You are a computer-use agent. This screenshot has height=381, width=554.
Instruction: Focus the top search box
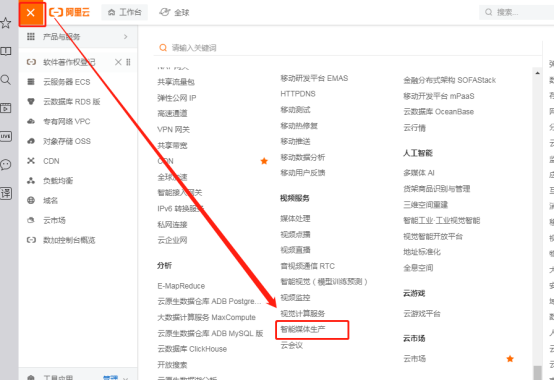pyautogui.click(x=518, y=12)
